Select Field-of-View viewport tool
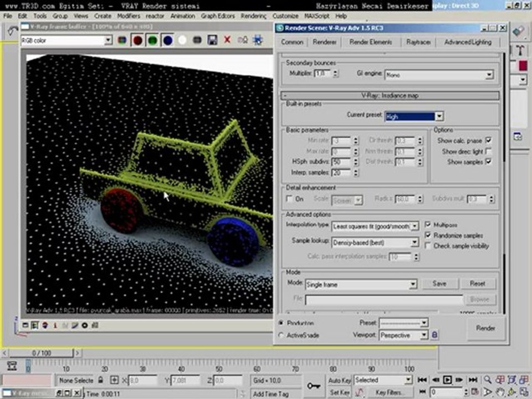 (488, 392)
